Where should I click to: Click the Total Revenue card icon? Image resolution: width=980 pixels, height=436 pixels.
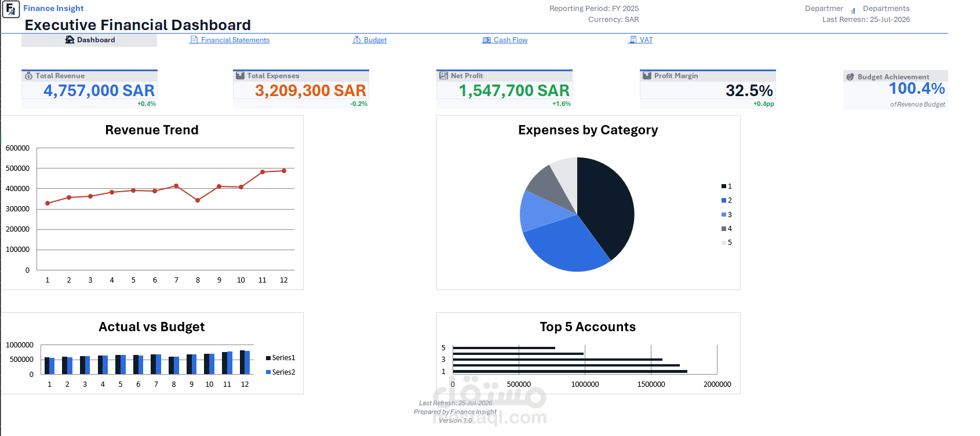(28, 76)
